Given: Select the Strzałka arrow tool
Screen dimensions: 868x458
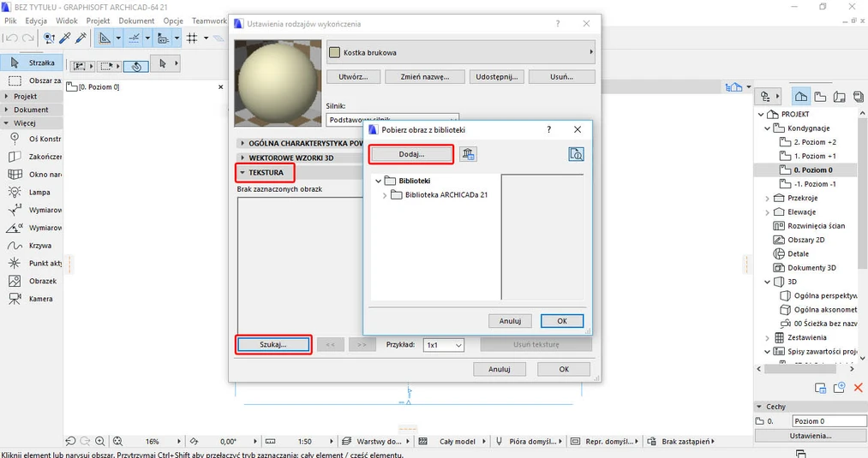Looking at the screenshot, I should (32, 62).
